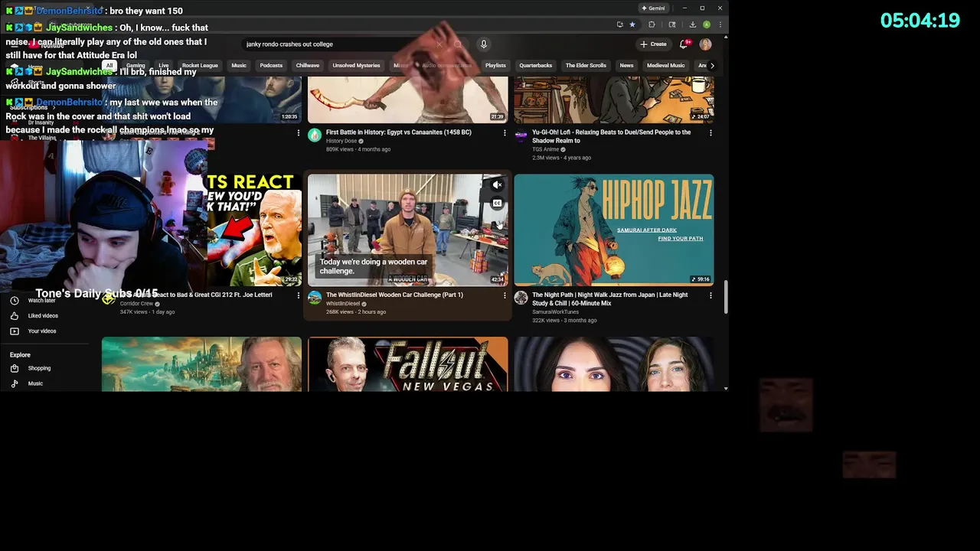This screenshot has height=551, width=980.
Task: Click the YouTube Create button
Action: point(653,44)
